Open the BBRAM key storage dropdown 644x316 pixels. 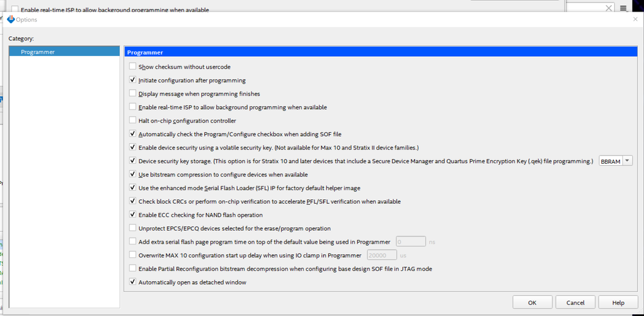616,161
